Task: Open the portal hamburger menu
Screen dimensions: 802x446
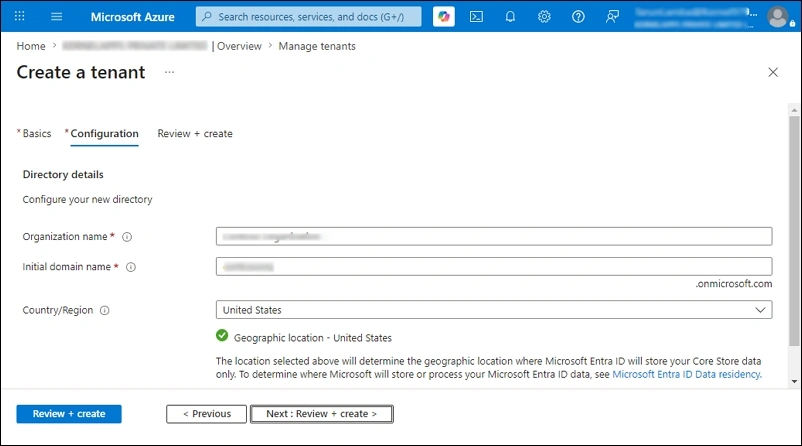Action: click(56, 16)
